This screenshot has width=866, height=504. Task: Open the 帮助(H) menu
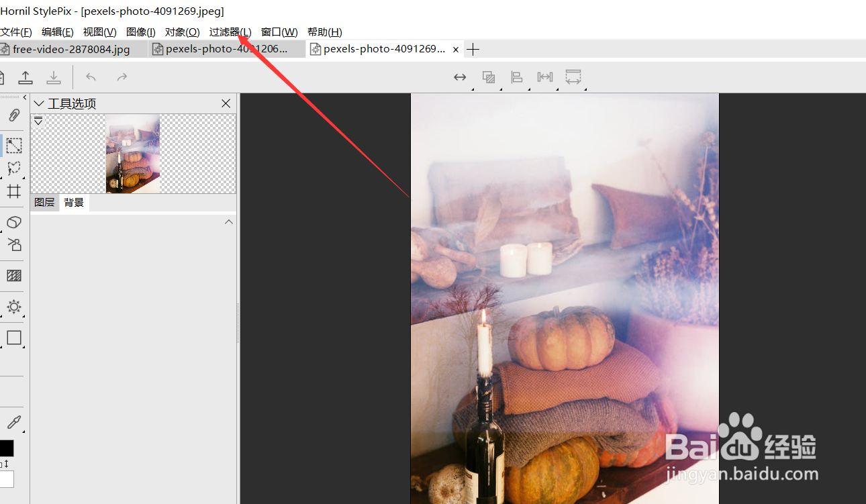[x=324, y=32]
